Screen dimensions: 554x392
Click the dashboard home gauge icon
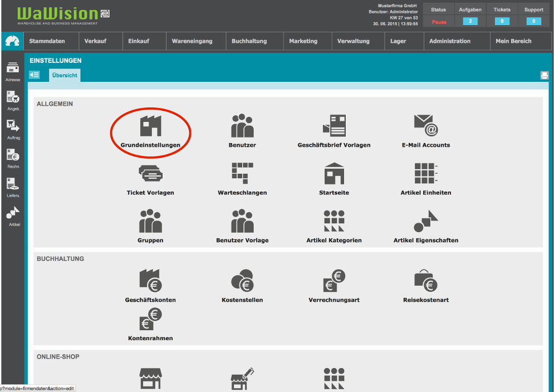click(x=12, y=41)
